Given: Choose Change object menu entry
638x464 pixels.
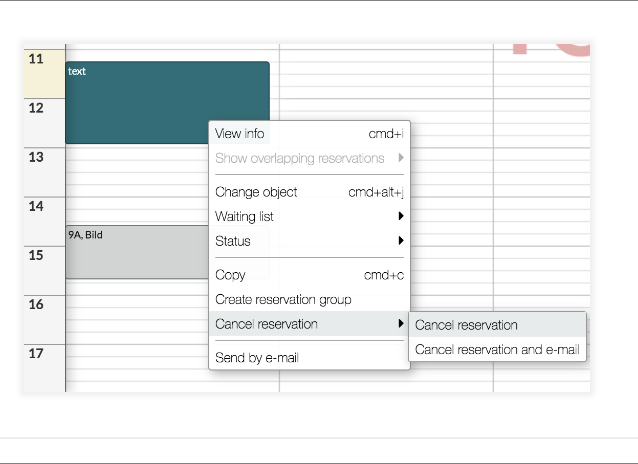Looking at the screenshot, I should pyautogui.click(x=309, y=192).
